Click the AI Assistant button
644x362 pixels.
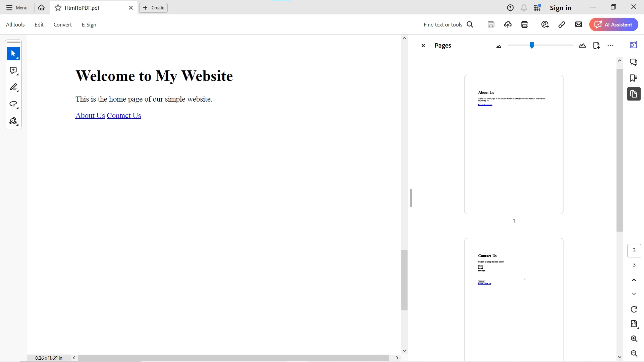click(613, 24)
